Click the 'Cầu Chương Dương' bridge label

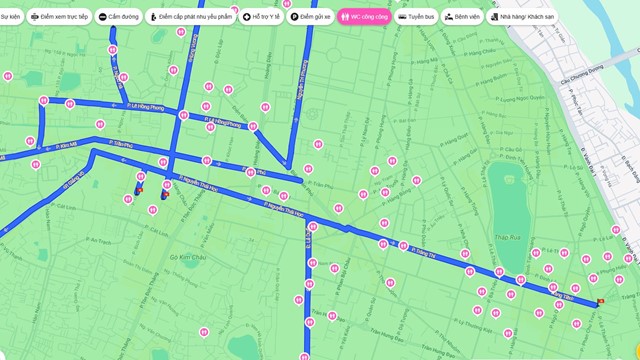[x=582, y=75]
